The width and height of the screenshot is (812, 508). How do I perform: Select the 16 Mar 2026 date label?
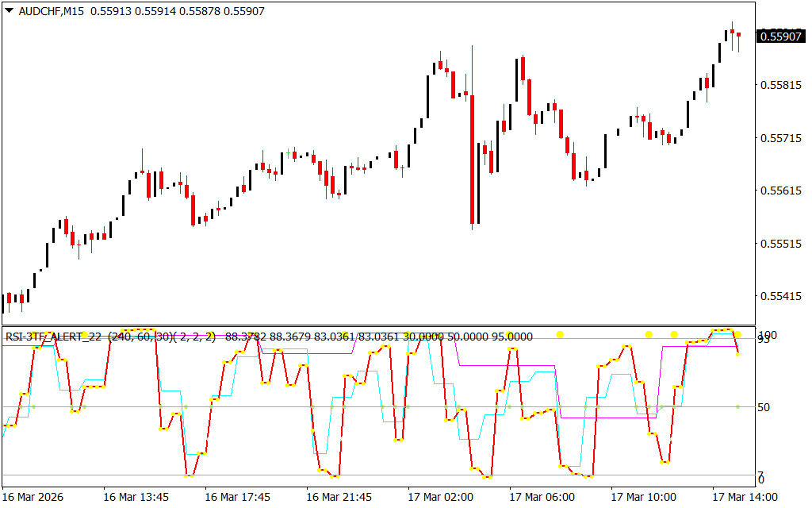(33, 497)
